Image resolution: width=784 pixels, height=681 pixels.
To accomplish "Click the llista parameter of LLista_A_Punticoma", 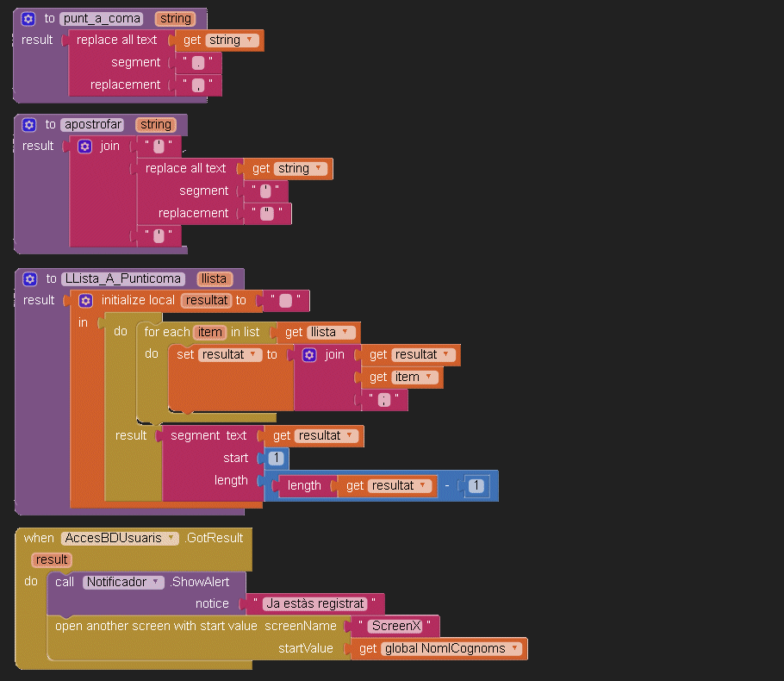I will (213, 278).
